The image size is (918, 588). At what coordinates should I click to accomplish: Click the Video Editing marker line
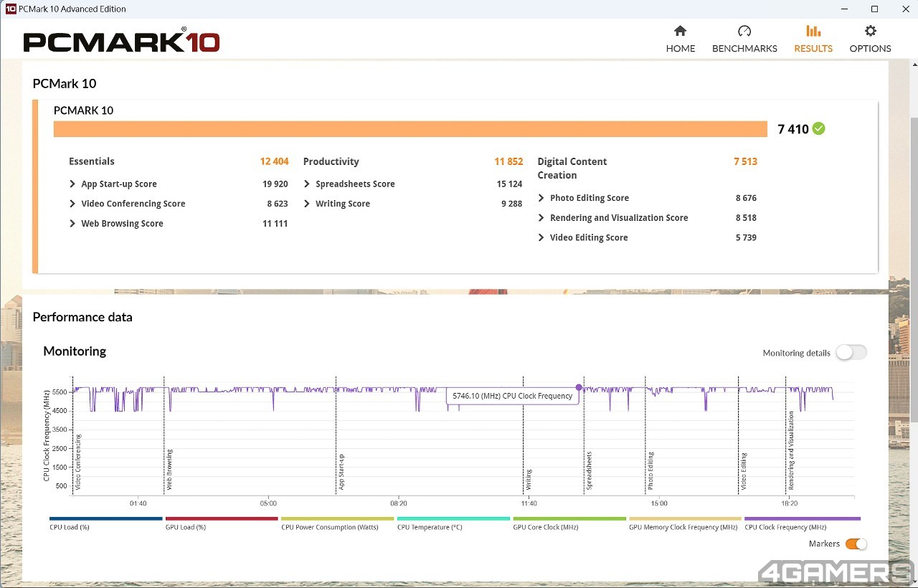[739, 435]
